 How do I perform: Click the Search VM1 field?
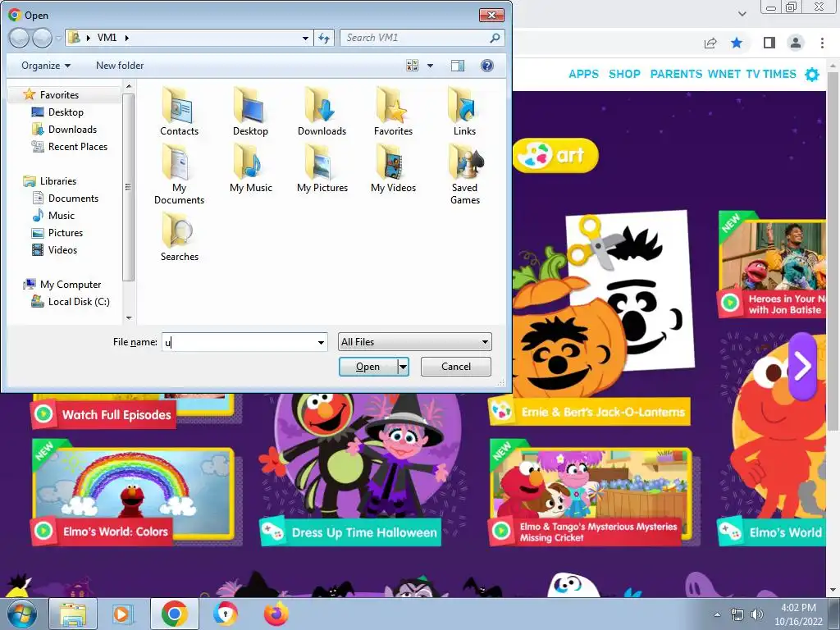click(422, 38)
